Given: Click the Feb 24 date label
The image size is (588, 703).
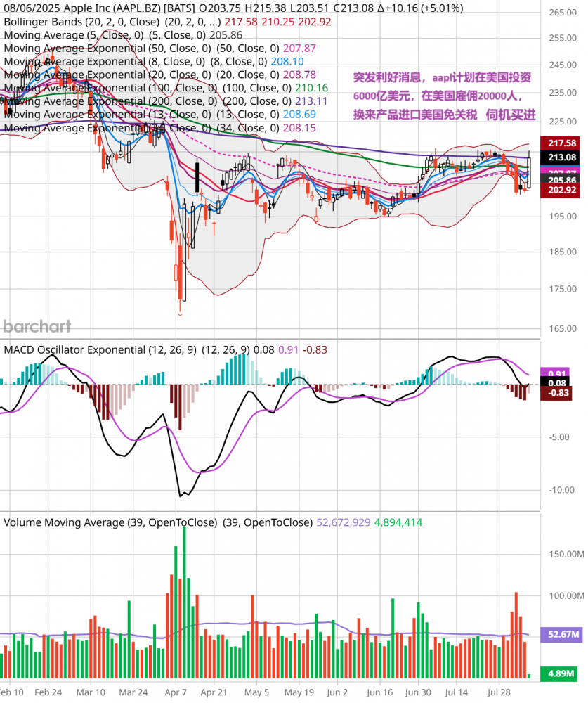Looking at the screenshot, I should click(48, 692).
